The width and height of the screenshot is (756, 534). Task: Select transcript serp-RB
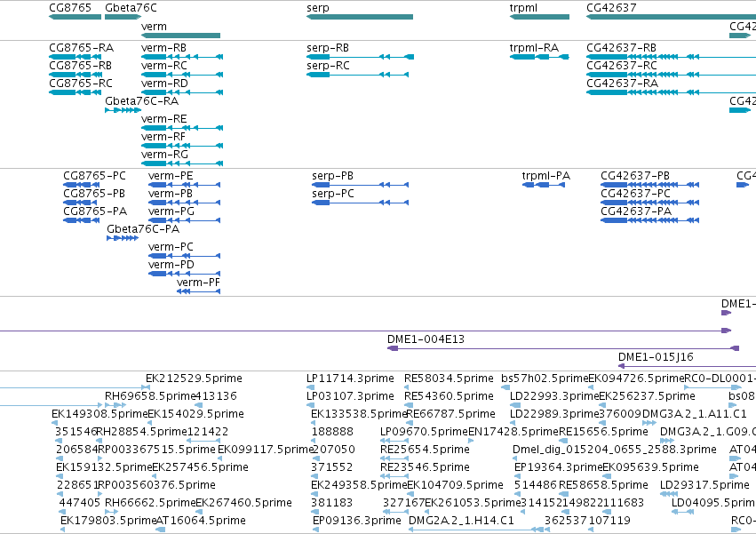pos(360,57)
